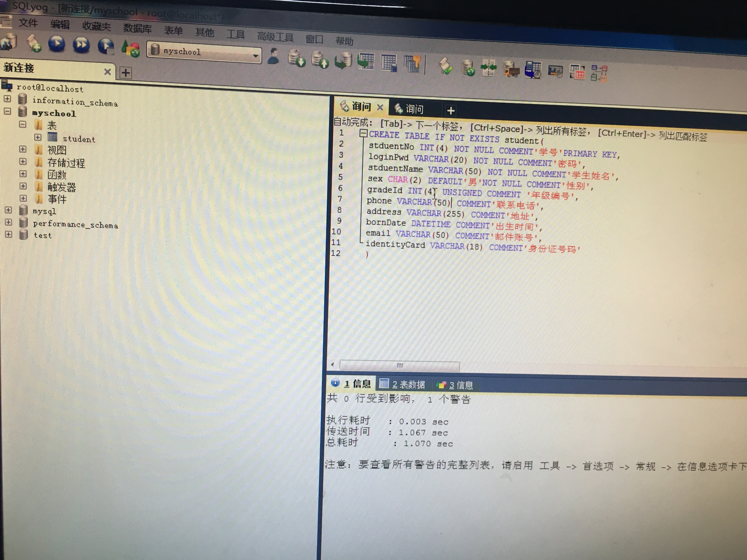
Task: Expand the 触发器 triggers folder
Action: 23,186
